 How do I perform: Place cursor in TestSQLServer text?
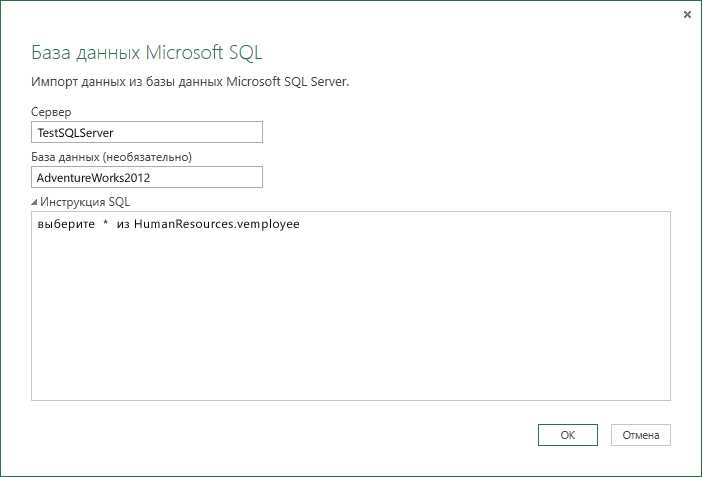click(x=75, y=133)
